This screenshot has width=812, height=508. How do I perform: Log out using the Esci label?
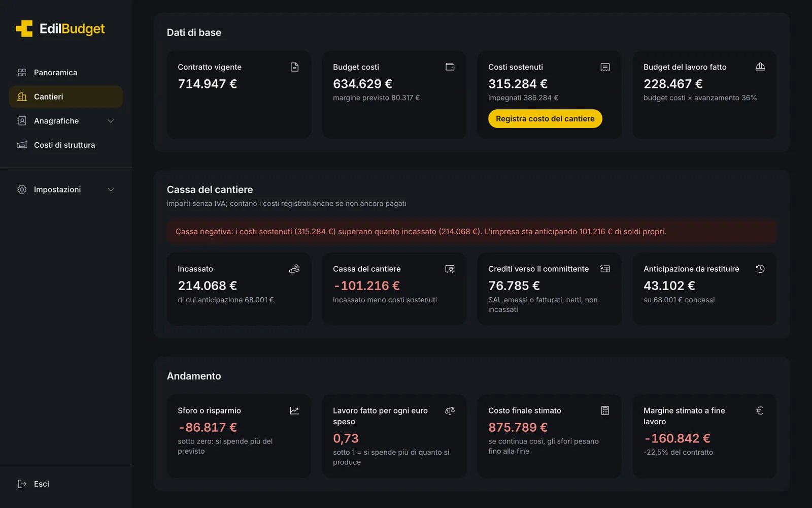pos(42,484)
